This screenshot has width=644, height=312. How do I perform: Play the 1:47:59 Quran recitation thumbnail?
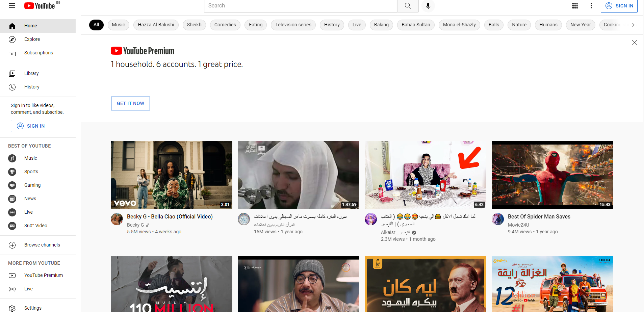point(299,175)
